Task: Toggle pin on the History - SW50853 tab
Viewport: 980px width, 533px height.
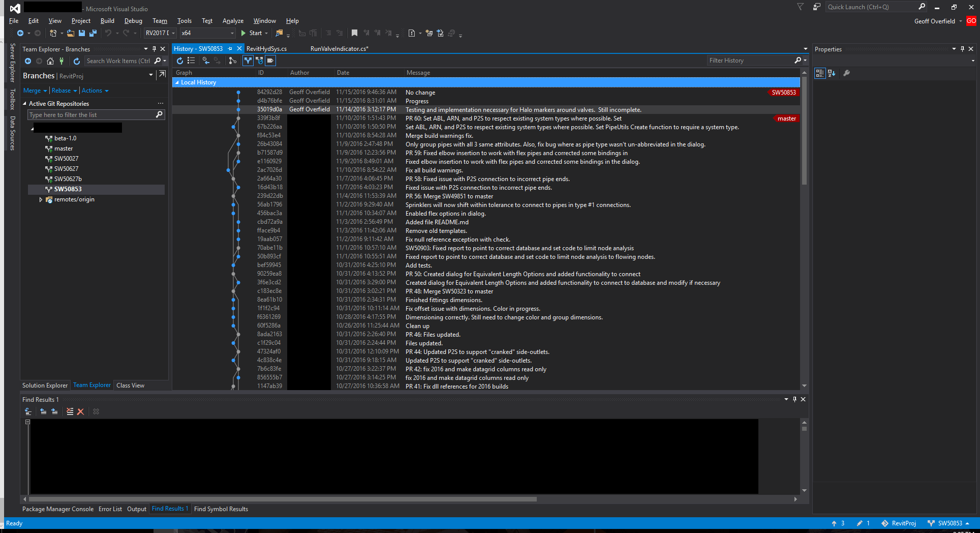Action: pyautogui.click(x=230, y=49)
